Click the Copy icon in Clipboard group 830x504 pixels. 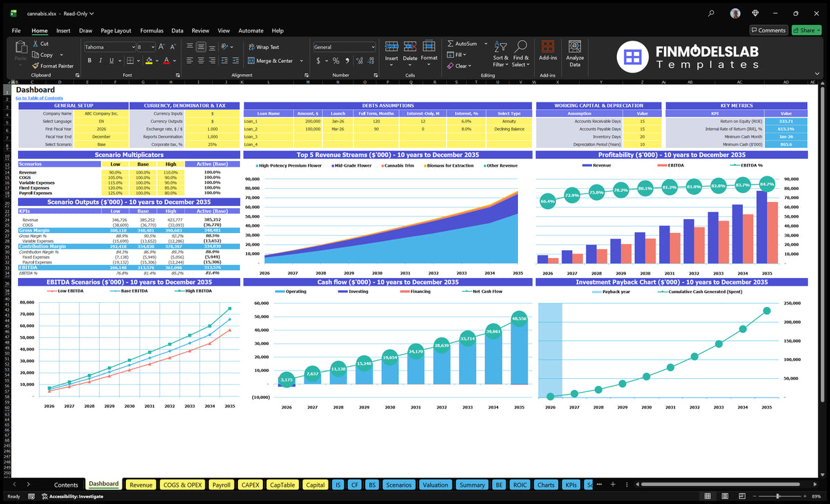click(35, 55)
